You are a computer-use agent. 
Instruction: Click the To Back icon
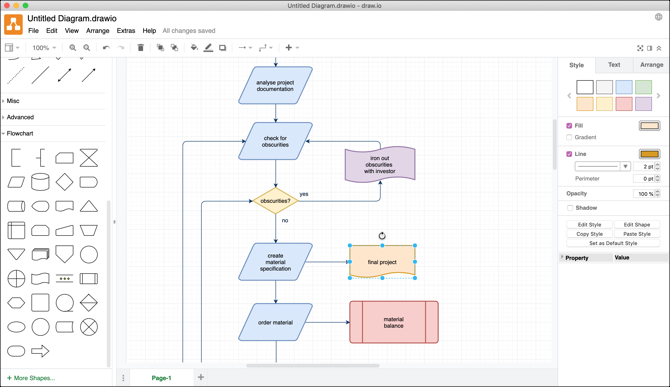174,48
